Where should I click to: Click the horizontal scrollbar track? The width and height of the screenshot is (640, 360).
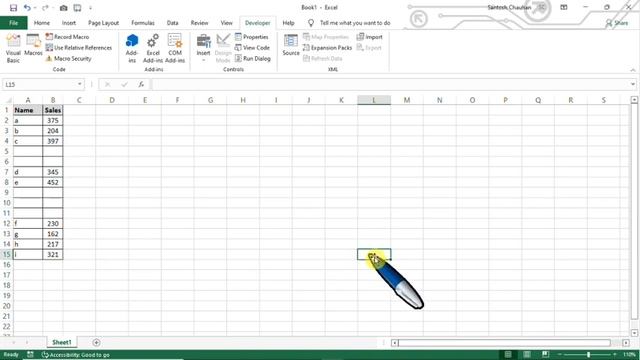(x=504, y=343)
